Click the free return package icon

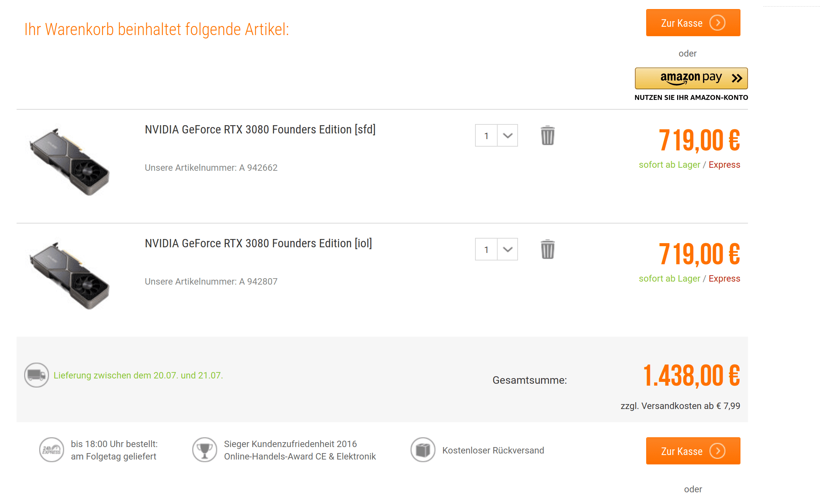(423, 450)
